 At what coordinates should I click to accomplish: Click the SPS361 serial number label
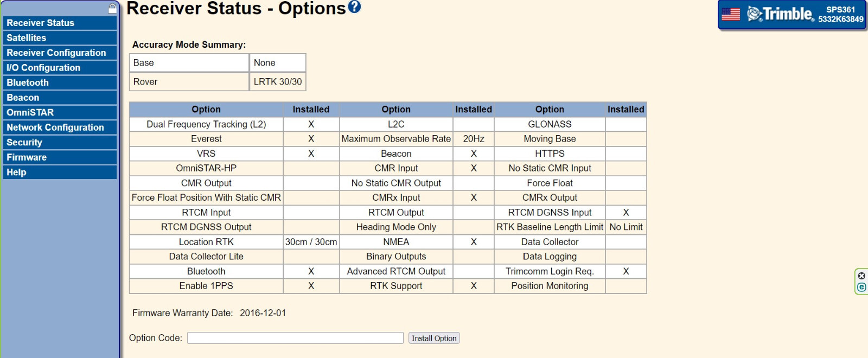click(x=840, y=14)
